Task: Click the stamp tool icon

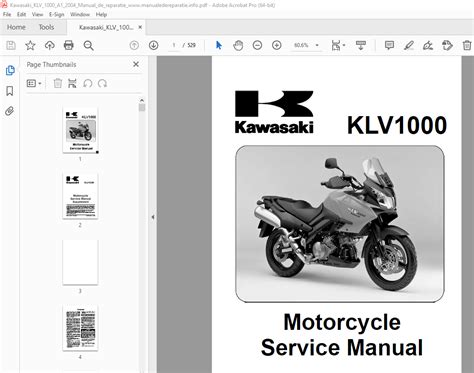Action: pos(447,45)
